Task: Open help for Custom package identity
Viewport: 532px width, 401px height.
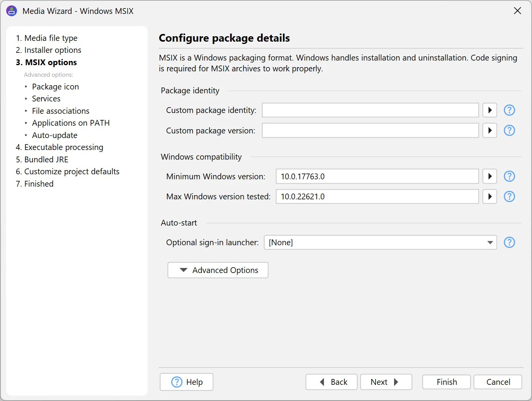Action: (509, 110)
